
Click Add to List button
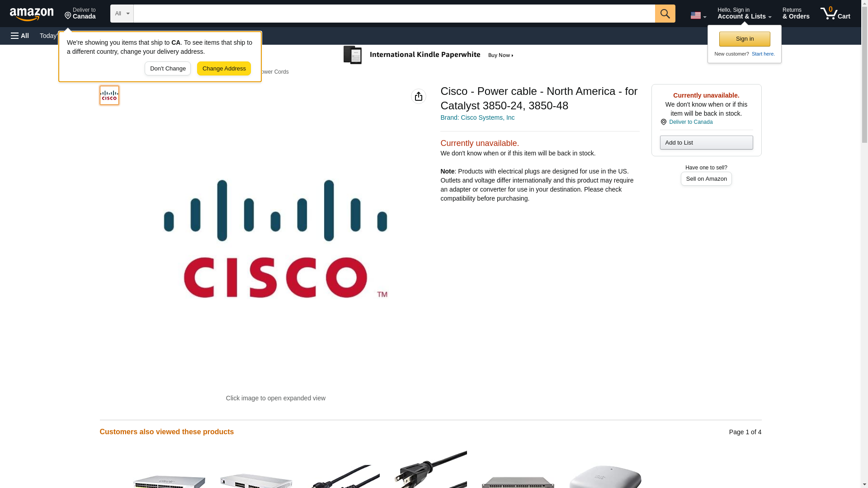706,143
